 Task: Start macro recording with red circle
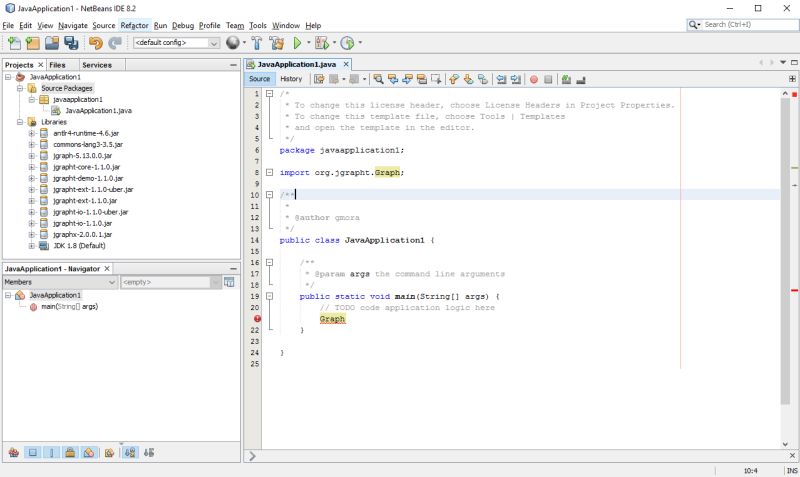[534, 80]
